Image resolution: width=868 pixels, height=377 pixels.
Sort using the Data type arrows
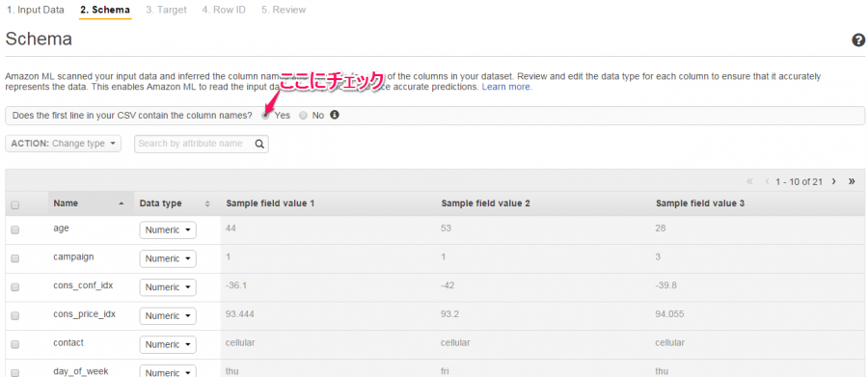[207, 203]
